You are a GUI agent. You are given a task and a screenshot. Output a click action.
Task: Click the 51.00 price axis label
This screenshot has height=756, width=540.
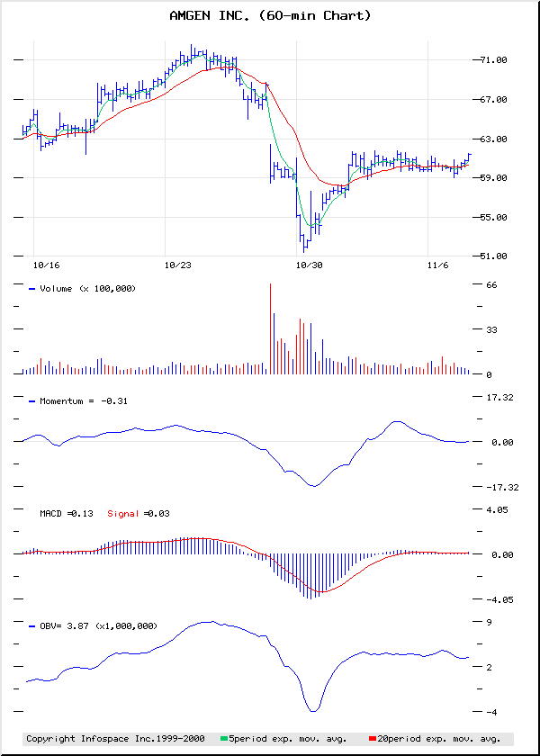click(496, 256)
